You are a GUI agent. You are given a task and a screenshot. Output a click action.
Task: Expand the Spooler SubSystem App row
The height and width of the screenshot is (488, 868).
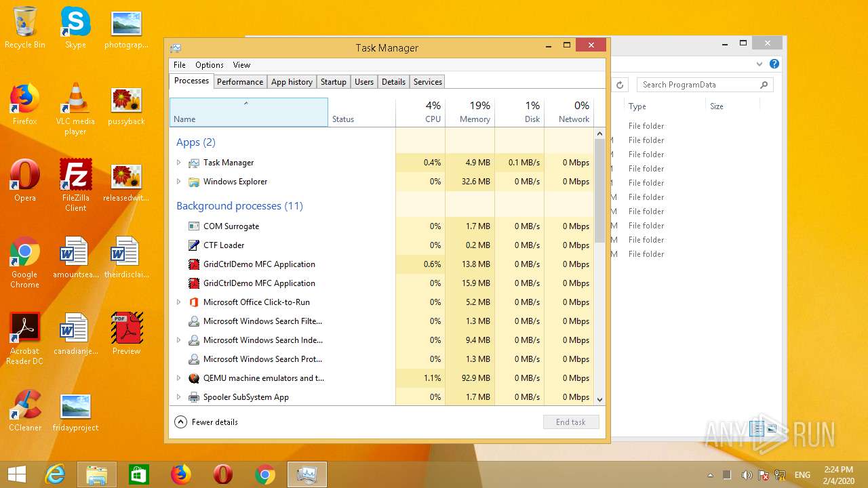(x=179, y=397)
